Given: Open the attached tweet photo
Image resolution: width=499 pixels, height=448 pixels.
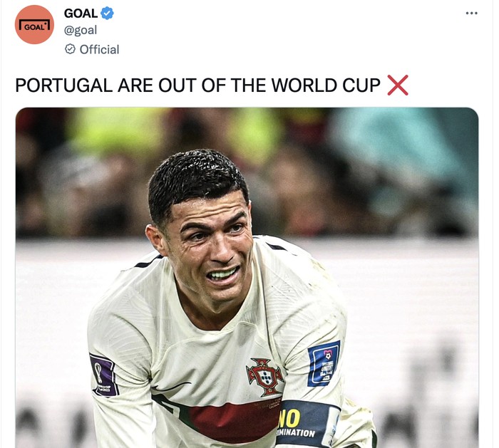Looking at the screenshot, I should tap(247, 278).
